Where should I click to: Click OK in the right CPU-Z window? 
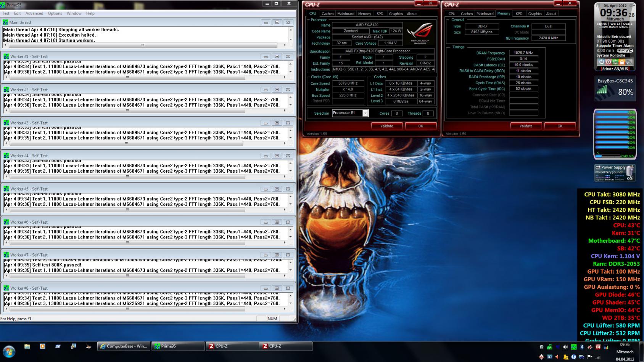[x=560, y=126]
